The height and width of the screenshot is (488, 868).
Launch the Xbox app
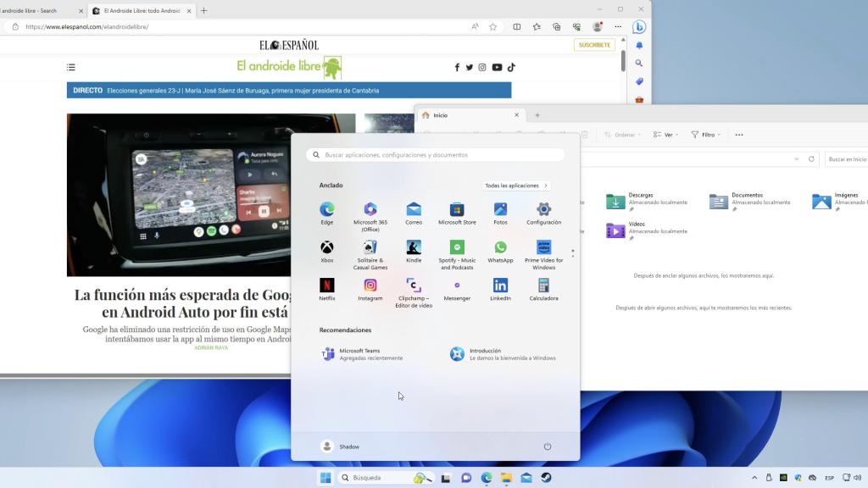[326, 251]
